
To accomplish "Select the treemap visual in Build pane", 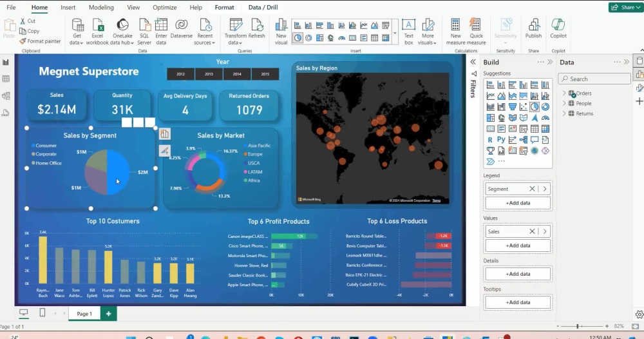I will (490, 118).
